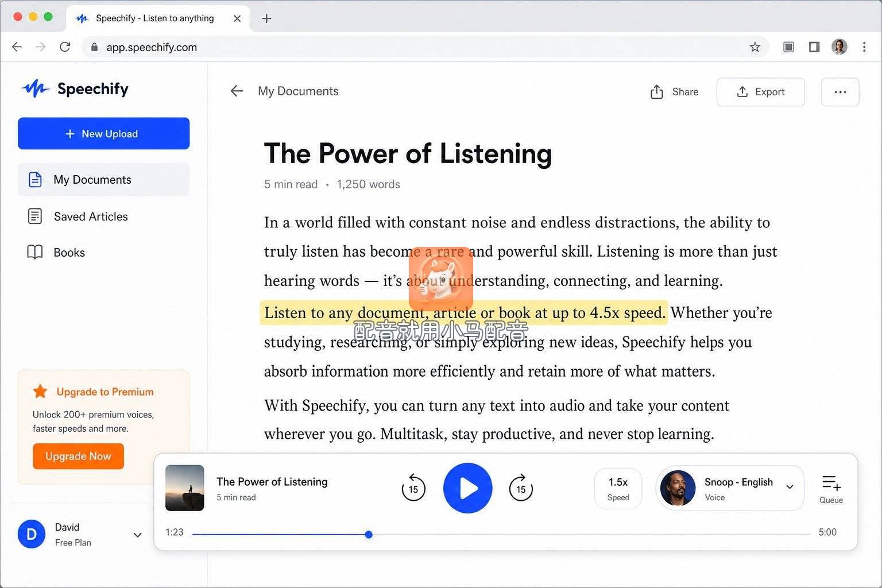Image resolution: width=882 pixels, height=588 pixels.
Task: Open a new browser tab
Action: click(x=266, y=18)
